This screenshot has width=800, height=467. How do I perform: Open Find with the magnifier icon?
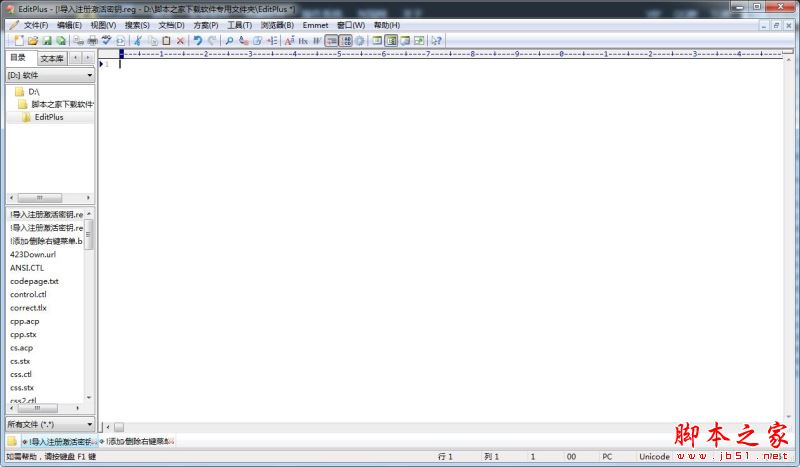[229, 40]
